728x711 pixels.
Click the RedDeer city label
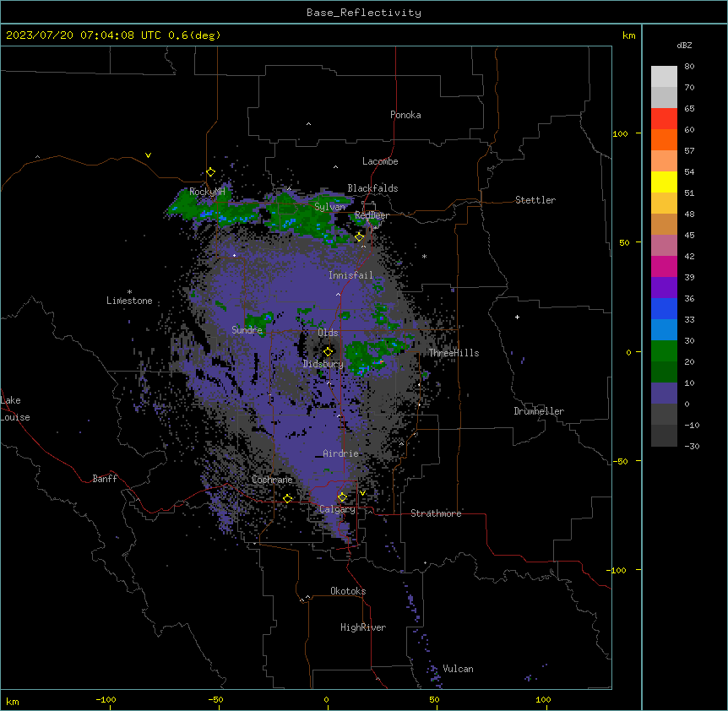[372, 215]
